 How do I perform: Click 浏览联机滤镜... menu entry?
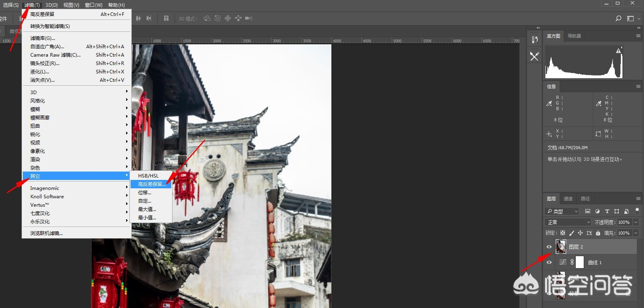click(x=46, y=233)
